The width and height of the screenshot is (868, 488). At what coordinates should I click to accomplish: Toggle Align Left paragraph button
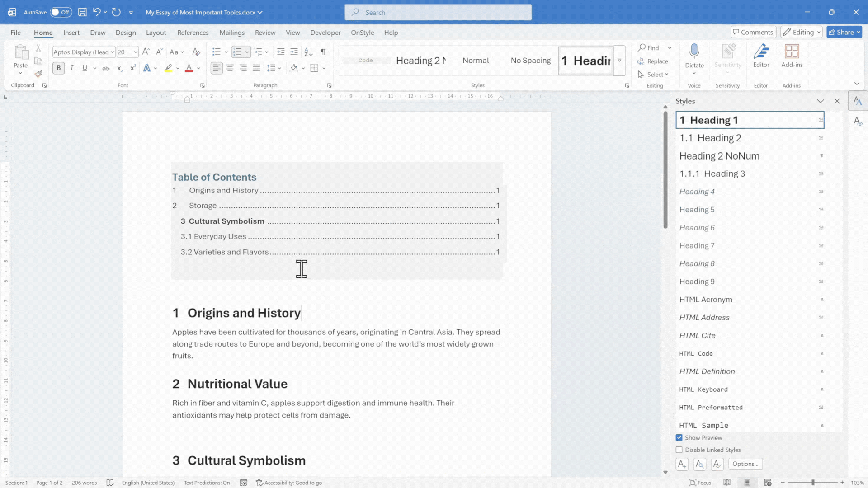tap(217, 68)
